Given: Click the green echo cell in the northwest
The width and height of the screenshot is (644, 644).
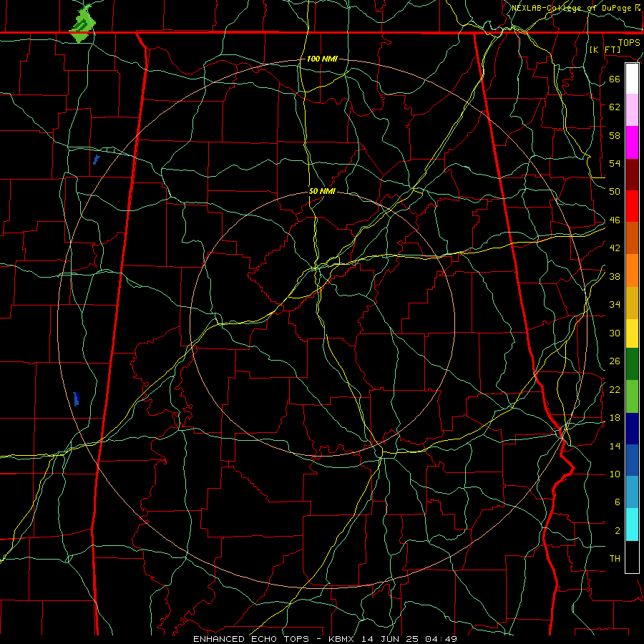Looking at the screenshot, I should tap(82, 23).
